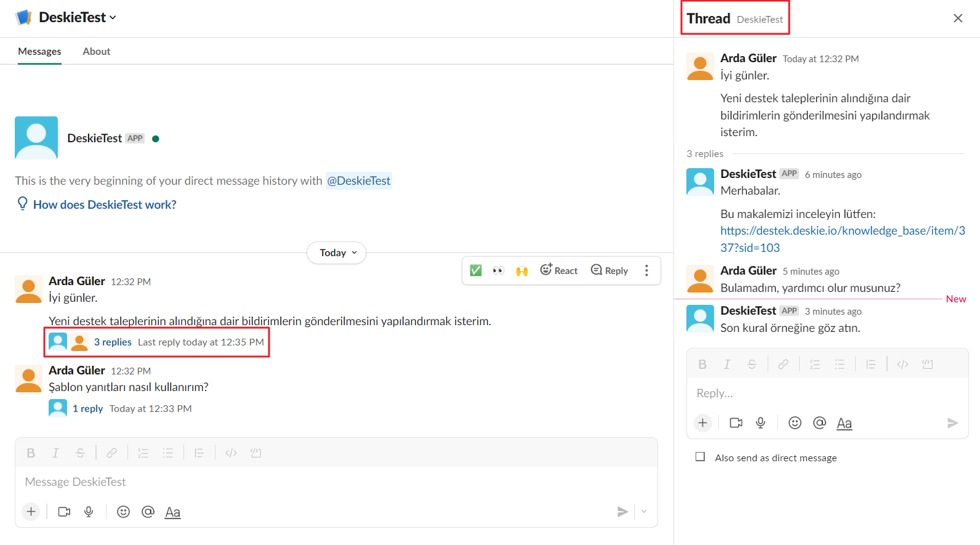The image size is (980, 545).
Task: Add blockquote in main message composer
Action: pyautogui.click(x=199, y=453)
